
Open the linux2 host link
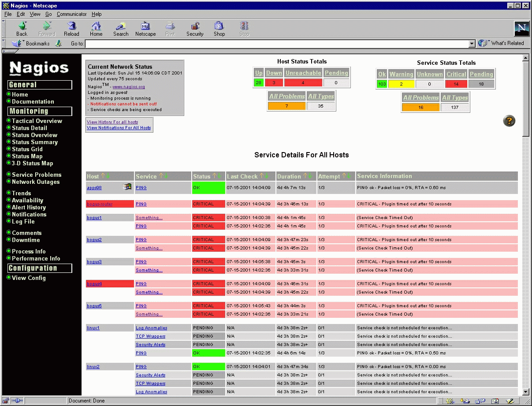tap(93, 367)
